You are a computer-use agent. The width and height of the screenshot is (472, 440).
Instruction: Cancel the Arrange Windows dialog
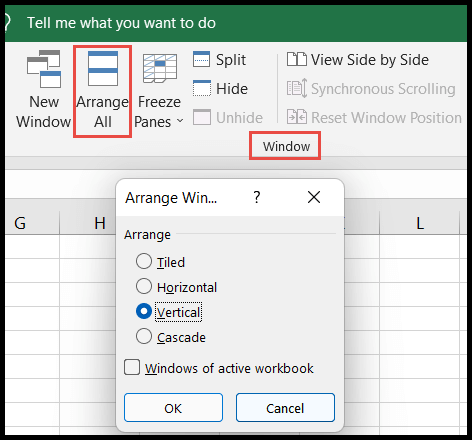(285, 408)
